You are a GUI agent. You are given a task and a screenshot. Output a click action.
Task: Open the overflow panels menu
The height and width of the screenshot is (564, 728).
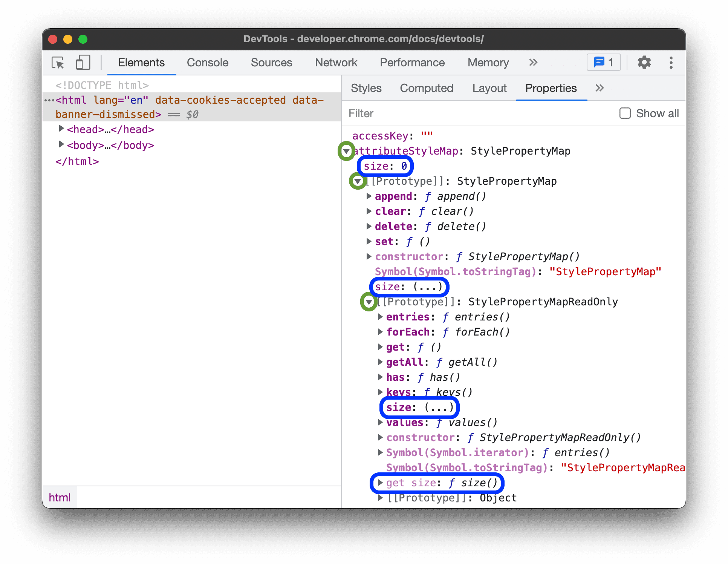(532, 64)
